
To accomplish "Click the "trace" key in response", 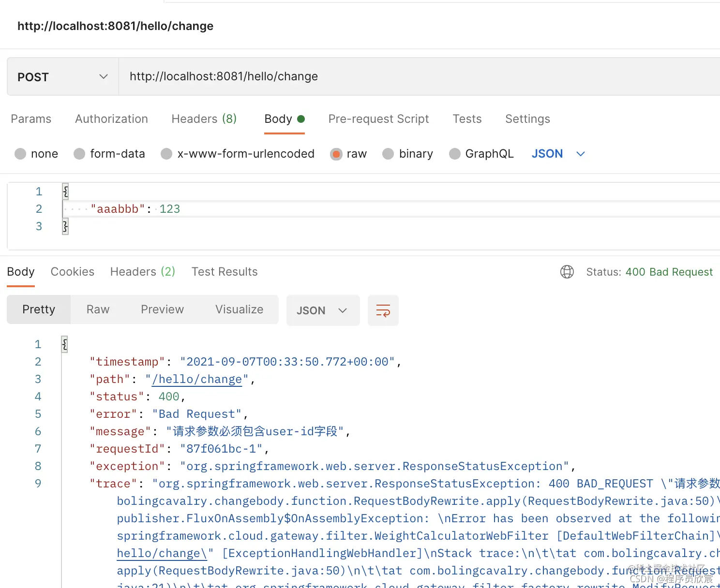I will tap(113, 484).
